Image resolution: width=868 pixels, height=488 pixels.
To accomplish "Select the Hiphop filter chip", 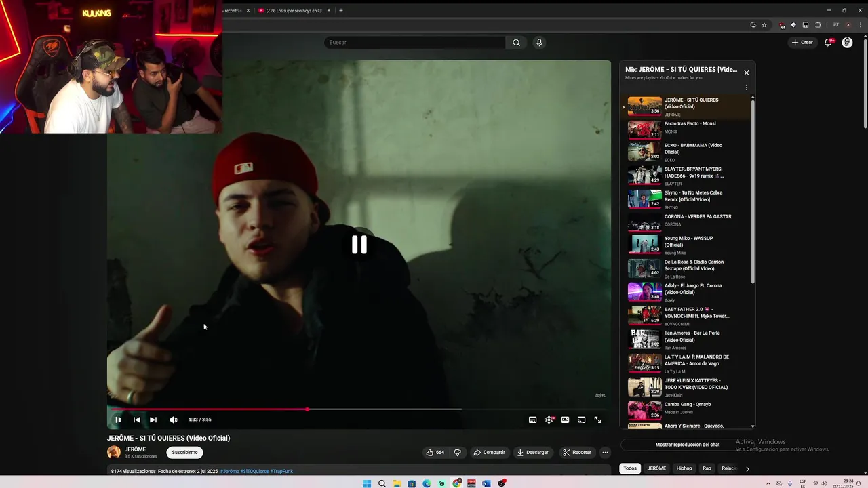I will [684, 468].
